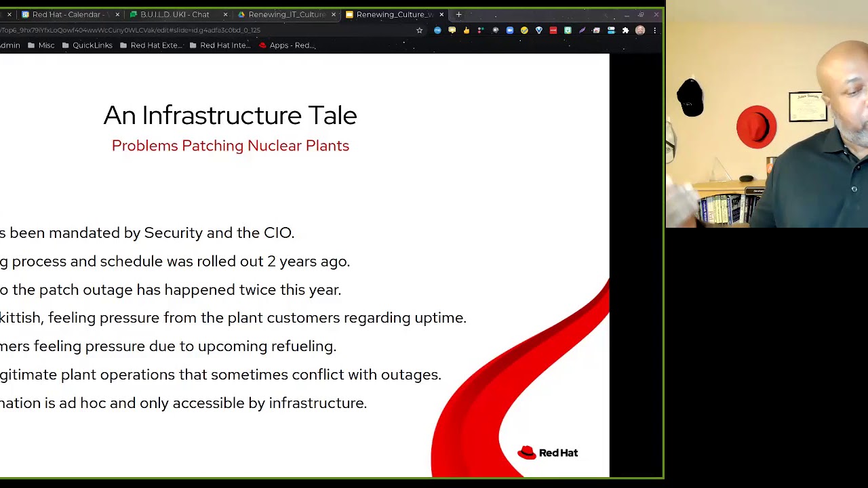The width and height of the screenshot is (868, 488).
Task: Open Chrome's three-dot menu
Action: 654,30
